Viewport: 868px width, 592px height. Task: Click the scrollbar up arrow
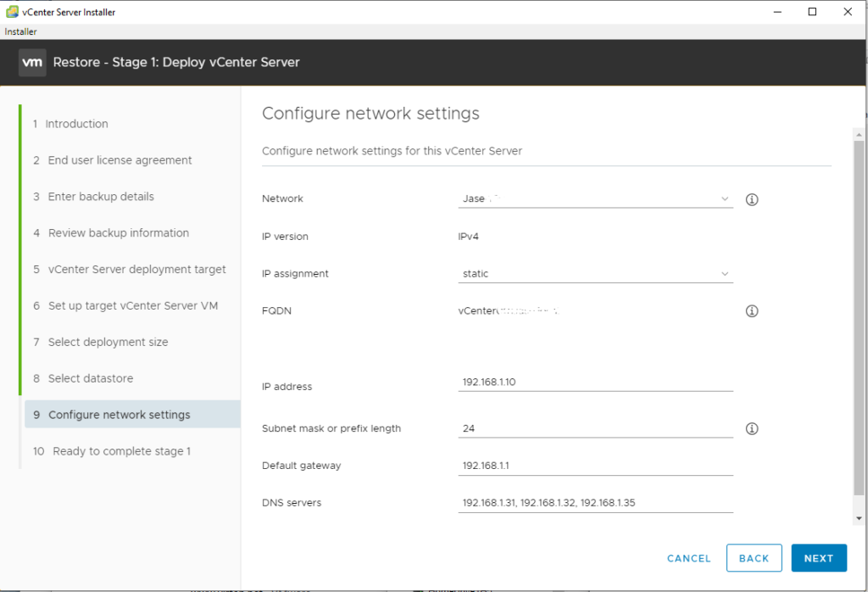coord(859,135)
